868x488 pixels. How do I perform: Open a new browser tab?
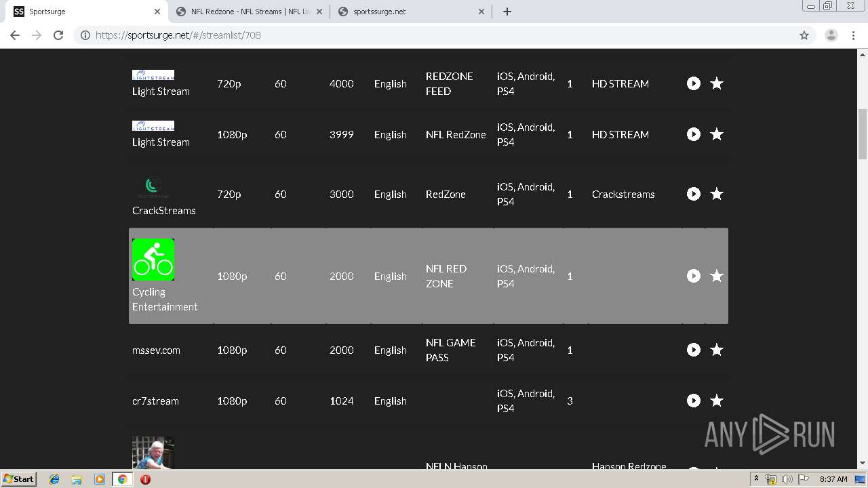507,12
